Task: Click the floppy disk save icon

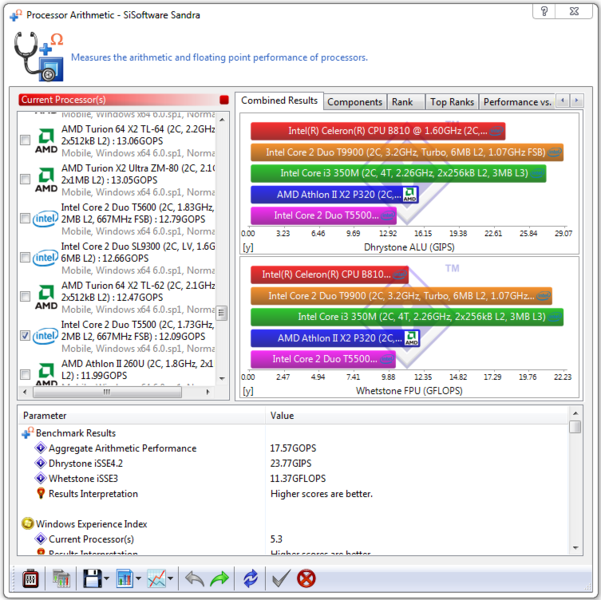Action: point(92,579)
